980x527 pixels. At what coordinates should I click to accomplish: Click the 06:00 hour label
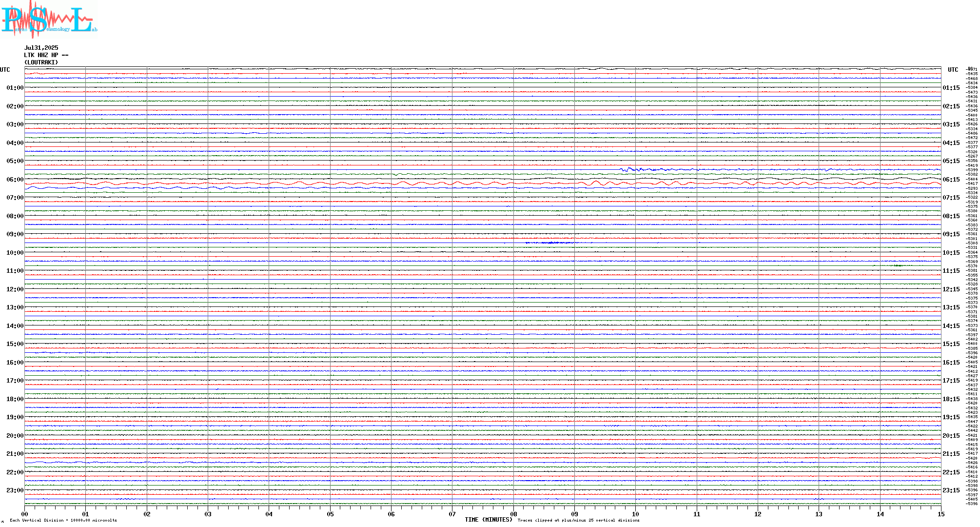[15, 180]
